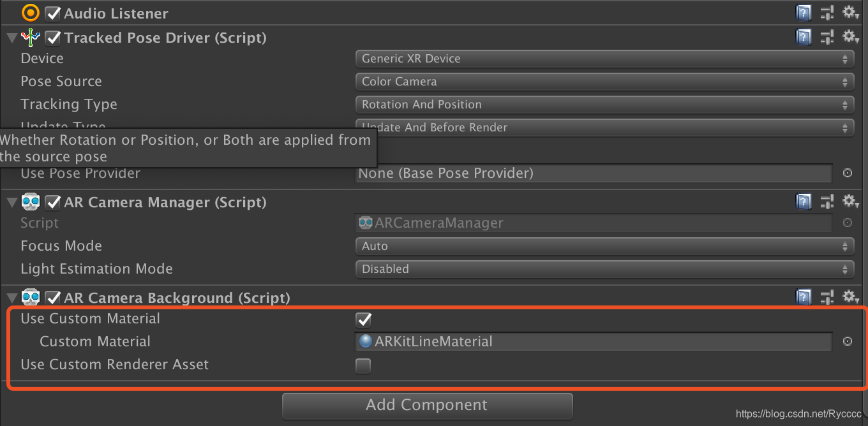Image resolution: width=868 pixels, height=426 pixels.
Task: Click the Add Component button
Action: (x=427, y=405)
